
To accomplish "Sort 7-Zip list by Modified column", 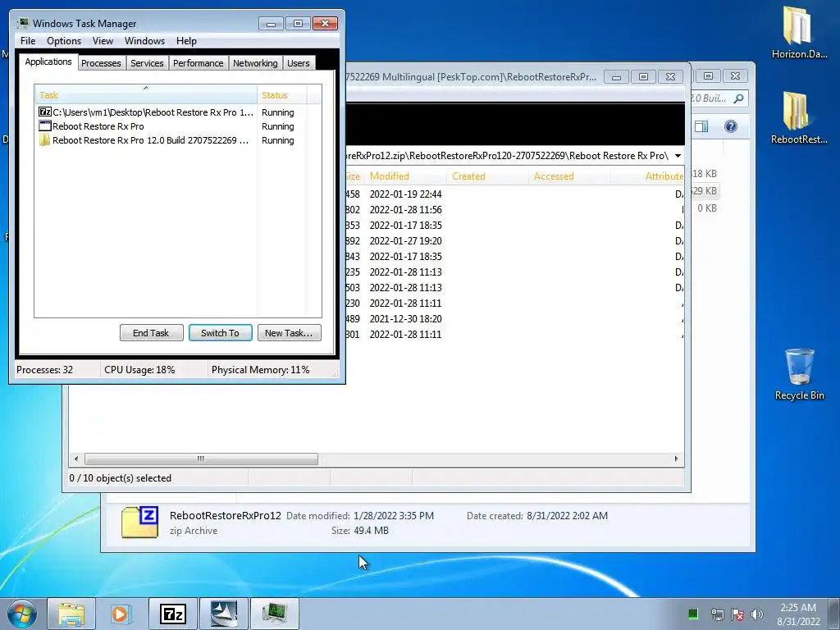I will click(405, 176).
